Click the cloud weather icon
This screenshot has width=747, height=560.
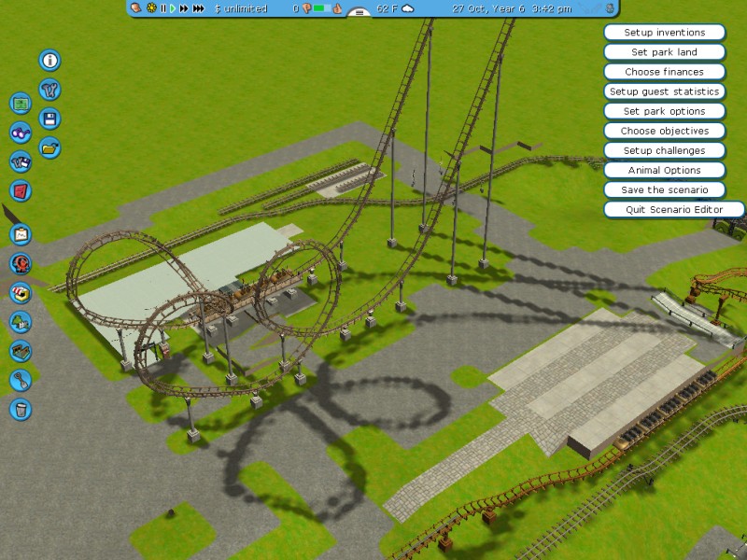[x=408, y=8]
